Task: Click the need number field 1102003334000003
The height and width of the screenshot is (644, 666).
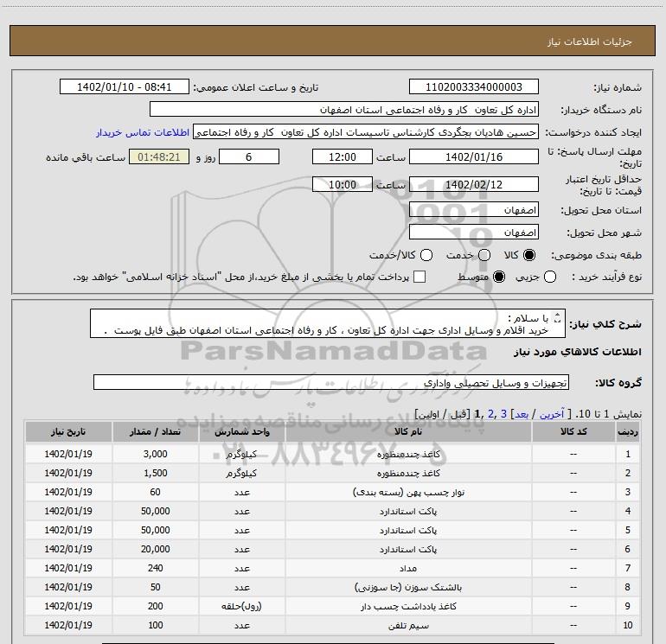Action: 474,87
